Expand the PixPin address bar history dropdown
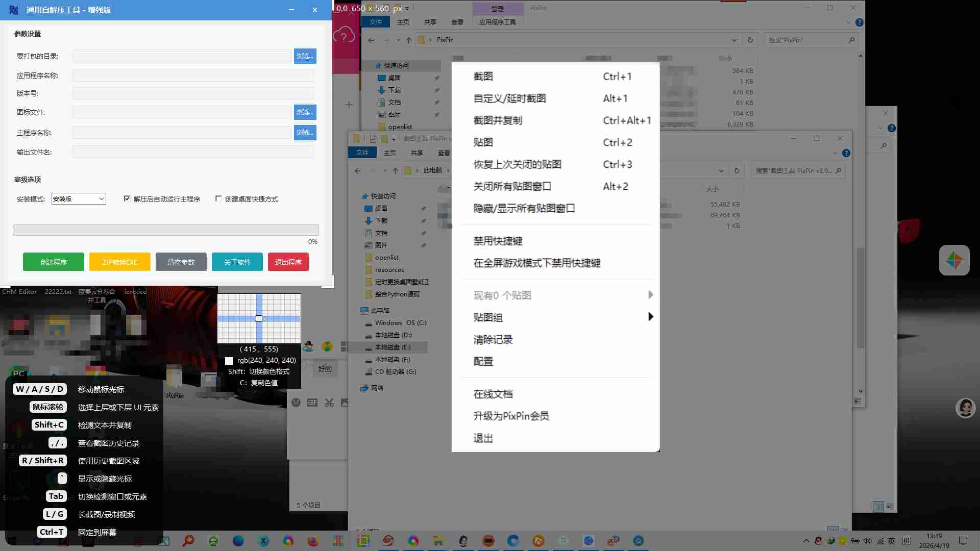 pos(734,40)
